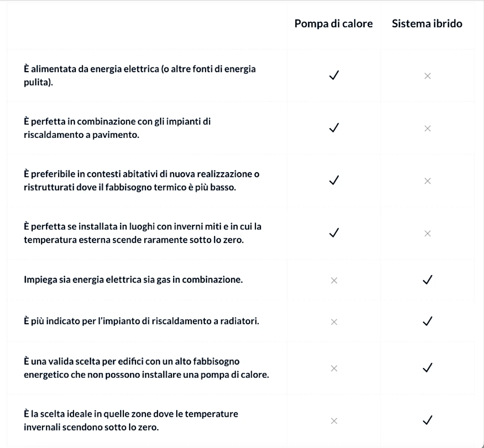Click X icon for floor heating under Sistema ibrido
This screenshot has height=448, width=484.
click(x=427, y=128)
